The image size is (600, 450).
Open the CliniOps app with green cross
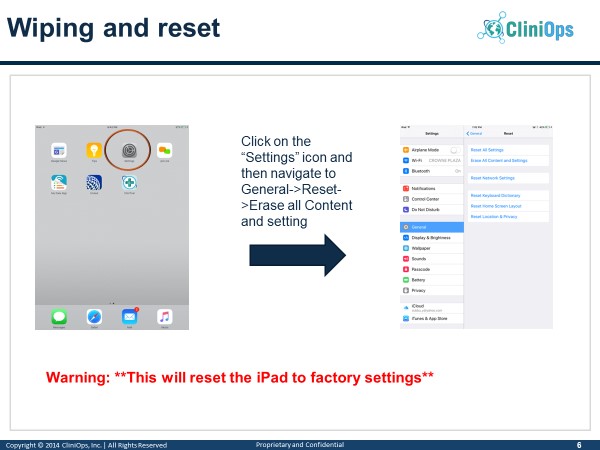pyautogui.click(x=129, y=183)
